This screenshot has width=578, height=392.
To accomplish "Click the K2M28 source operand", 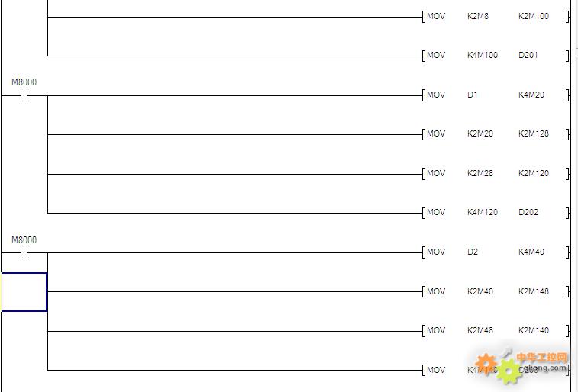I will 480,173.
